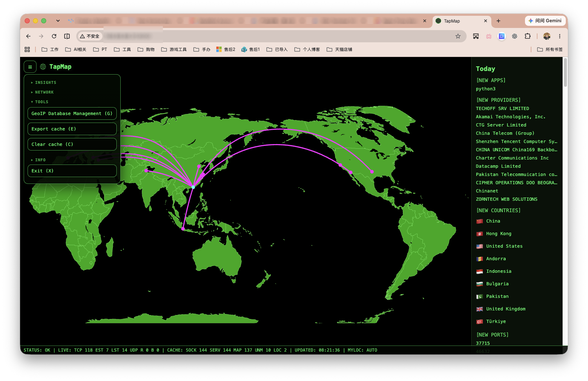Open the Chrome profile avatar

pyautogui.click(x=547, y=36)
